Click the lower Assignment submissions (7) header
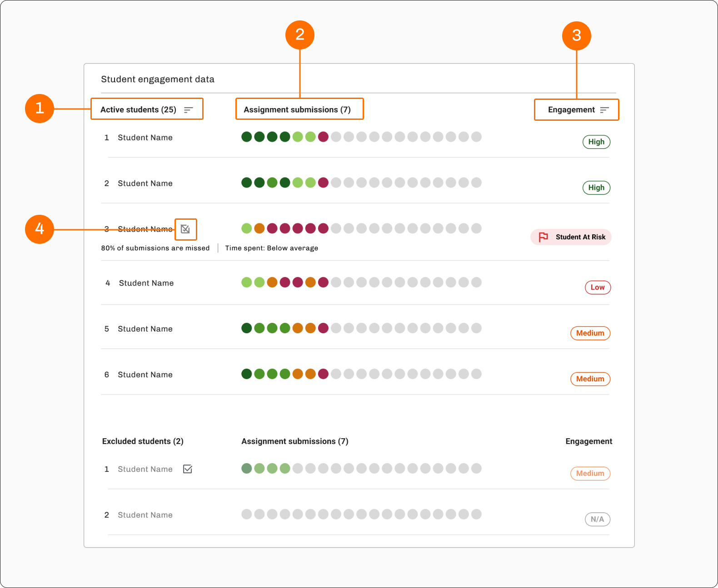Viewport: 718px width, 588px height. (295, 441)
